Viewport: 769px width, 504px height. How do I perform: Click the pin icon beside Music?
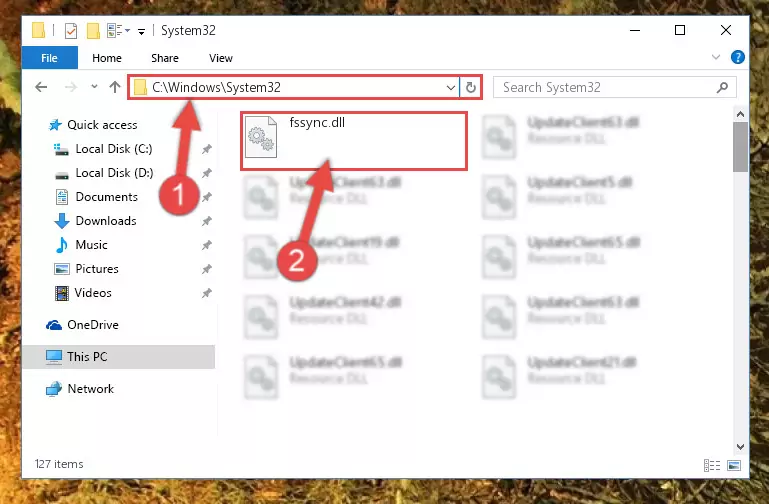(x=206, y=245)
